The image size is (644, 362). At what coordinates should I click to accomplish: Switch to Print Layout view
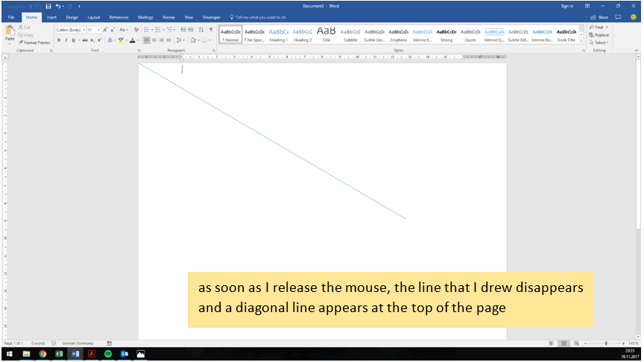tap(563, 343)
